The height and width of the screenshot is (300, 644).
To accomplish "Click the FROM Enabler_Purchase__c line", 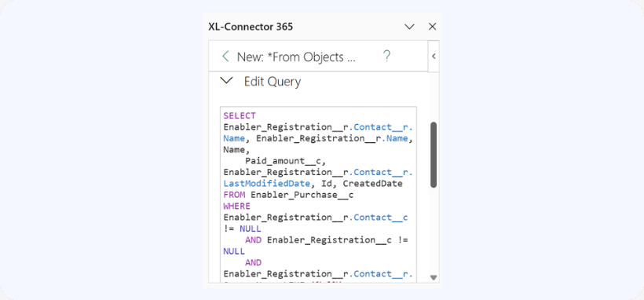I will [288, 195].
